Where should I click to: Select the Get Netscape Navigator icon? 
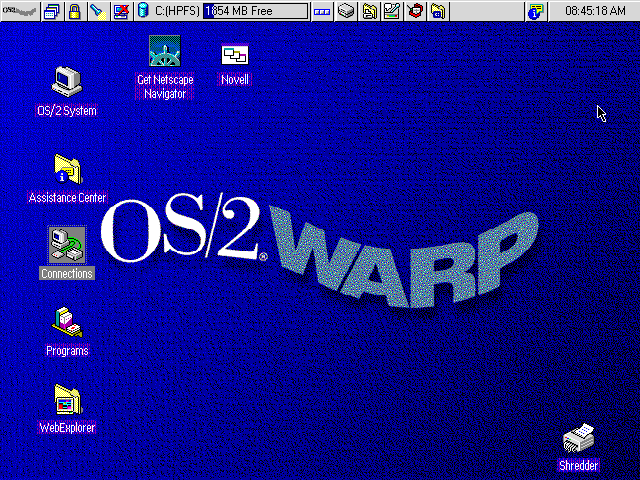165,68
